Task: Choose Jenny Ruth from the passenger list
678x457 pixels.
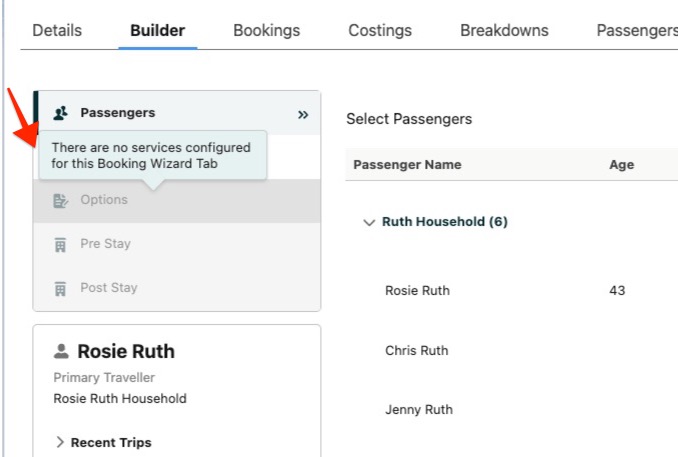Action: click(x=418, y=409)
